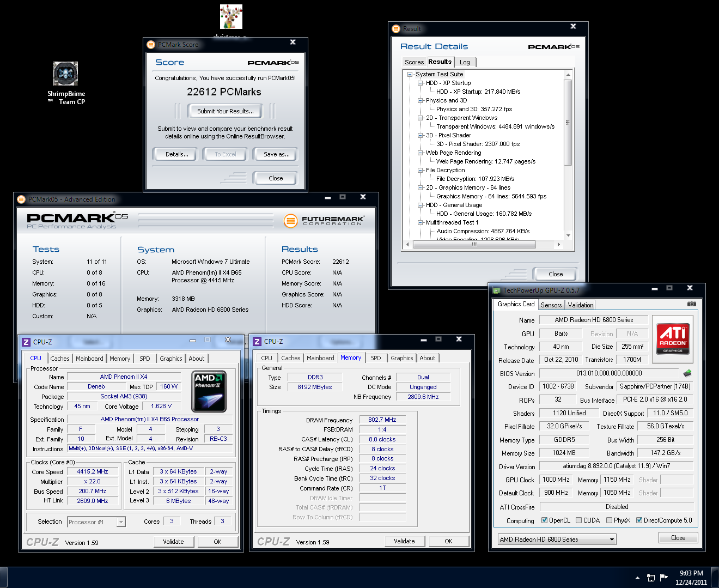719x588 pixels.
Task: Open the ShrimpBrime Team CP desktop icon
Action: pos(66,83)
